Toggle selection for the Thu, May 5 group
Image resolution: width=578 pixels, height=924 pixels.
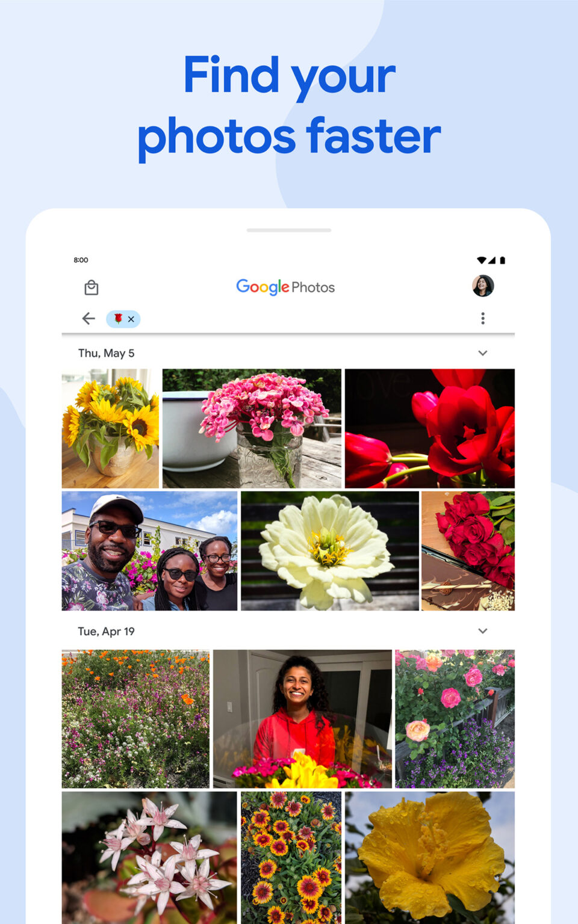[x=482, y=353]
